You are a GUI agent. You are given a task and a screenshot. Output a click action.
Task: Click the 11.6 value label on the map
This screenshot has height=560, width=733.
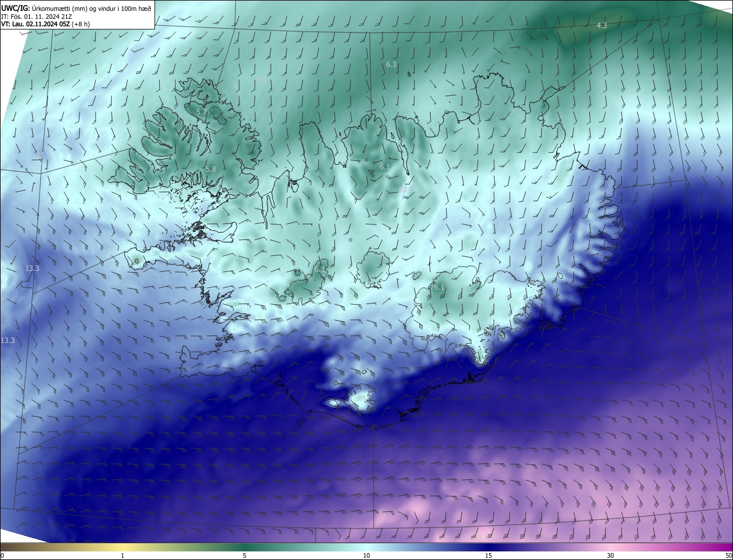[44, 155]
